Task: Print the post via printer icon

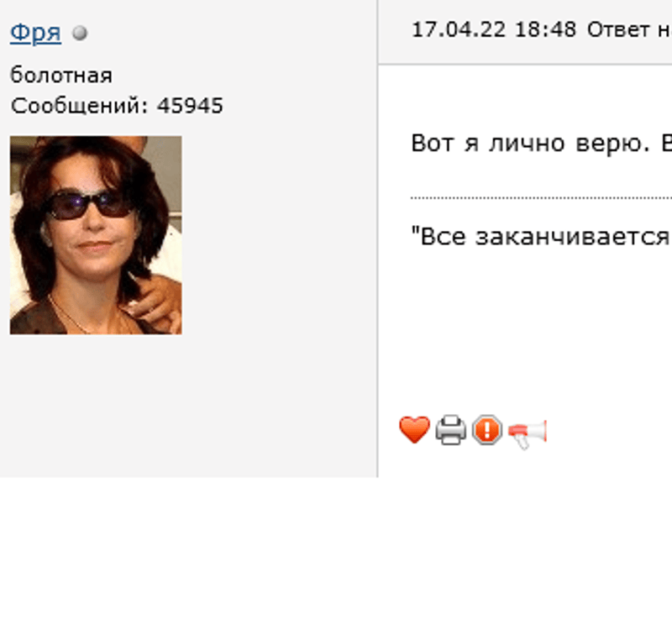Action: [x=451, y=430]
